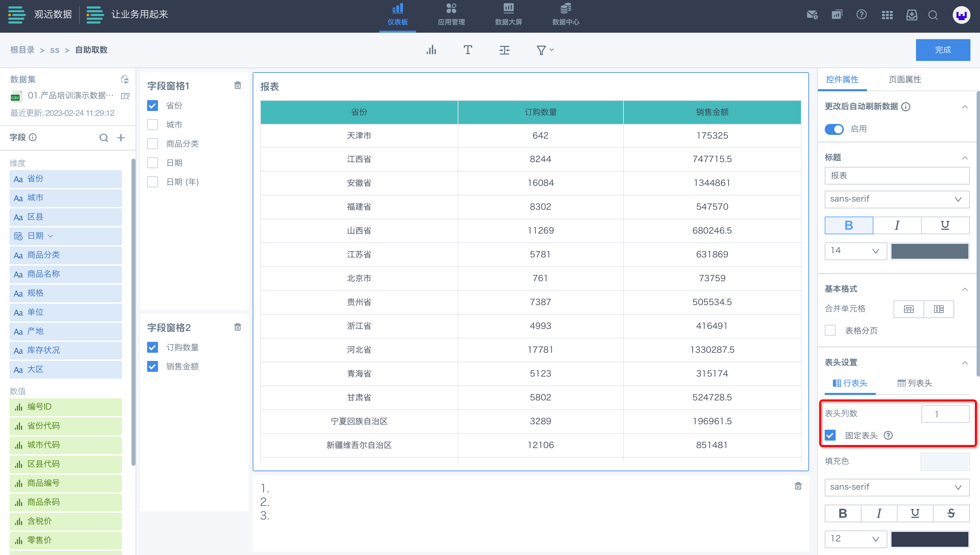Screen dimensions: 980x555
Task: Open the title text color swatch
Action: click(x=929, y=251)
